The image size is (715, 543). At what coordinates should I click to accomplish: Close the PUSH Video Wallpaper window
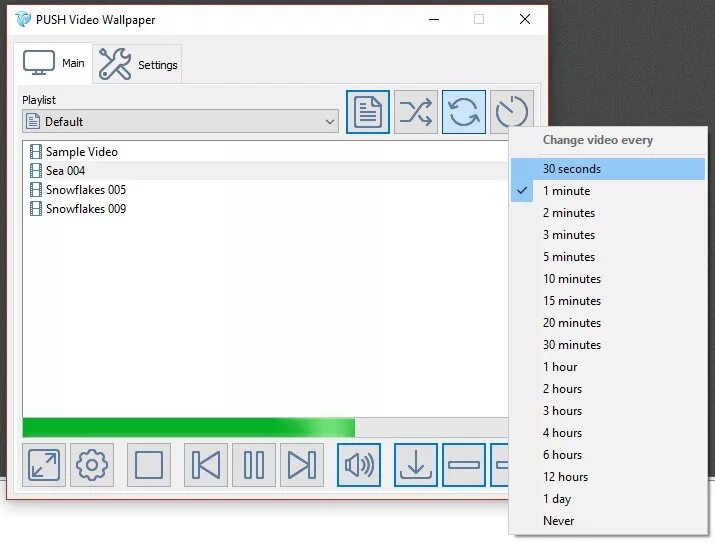tap(525, 19)
